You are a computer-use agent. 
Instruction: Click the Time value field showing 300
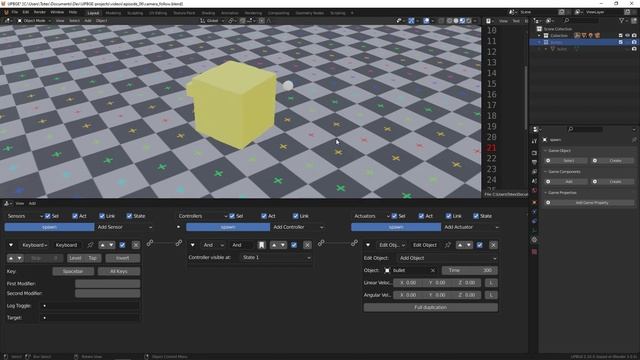(x=470, y=270)
